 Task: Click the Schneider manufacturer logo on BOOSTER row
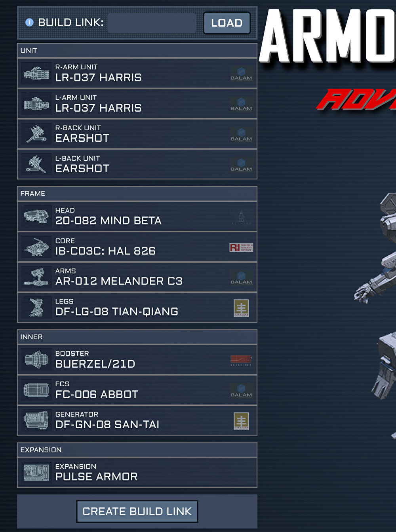coord(241,360)
